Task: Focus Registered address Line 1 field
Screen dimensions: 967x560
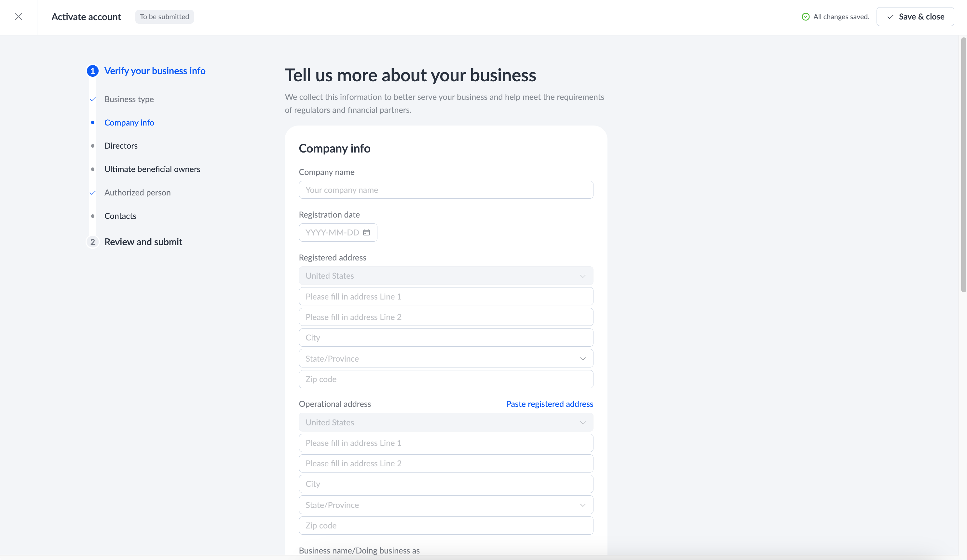Action: [446, 297]
